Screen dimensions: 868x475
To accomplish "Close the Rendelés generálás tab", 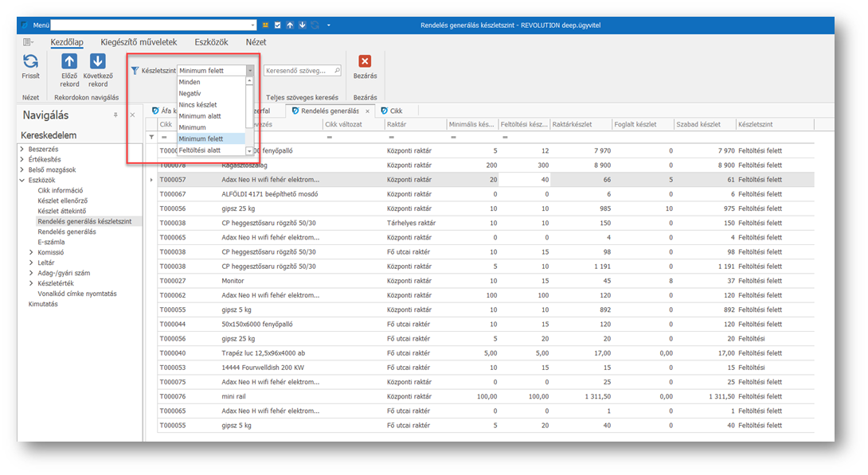I will 367,111.
